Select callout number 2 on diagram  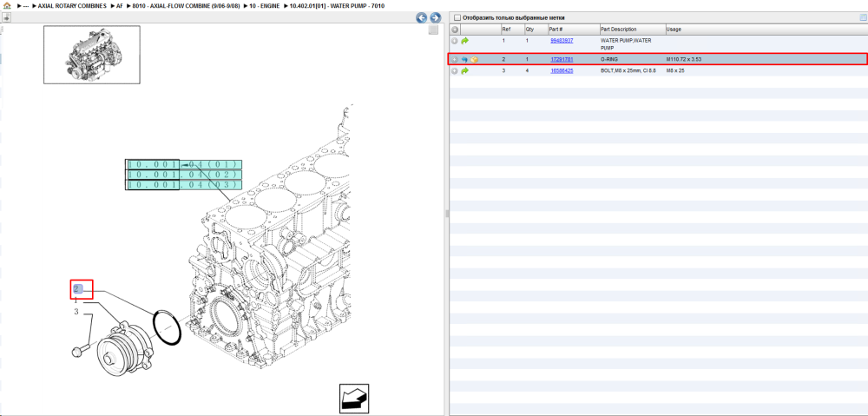[x=77, y=288]
